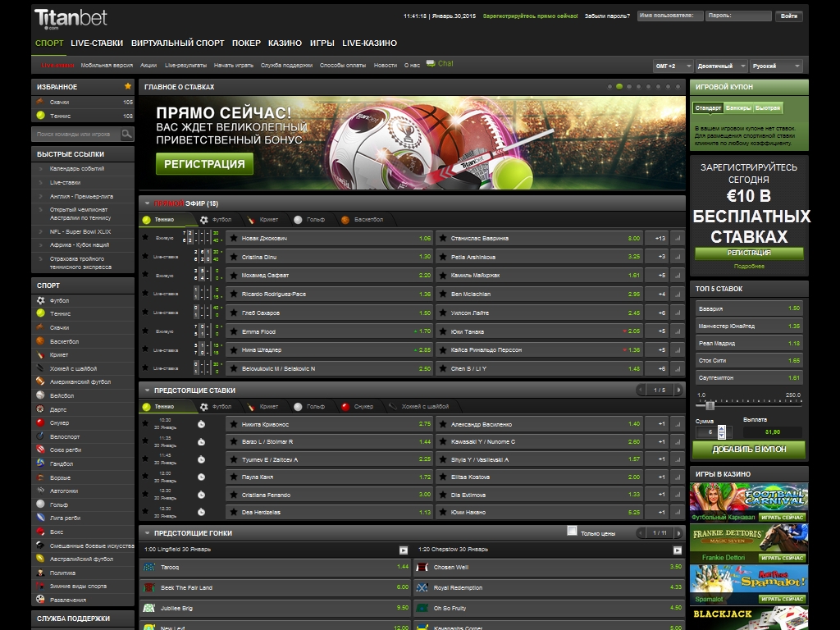Select the Банкиры coupon mode
Screen dimensions: 840x630
pos(738,108)
